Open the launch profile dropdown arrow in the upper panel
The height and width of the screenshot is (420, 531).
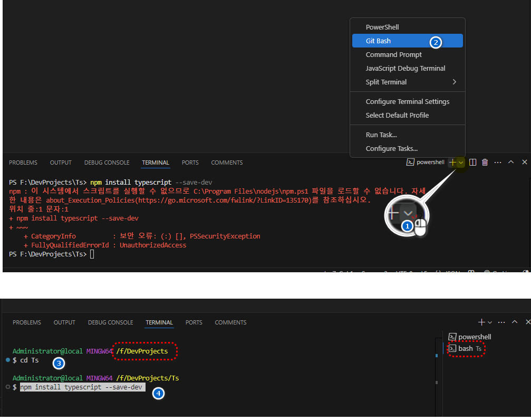click(x=461, y=163)
